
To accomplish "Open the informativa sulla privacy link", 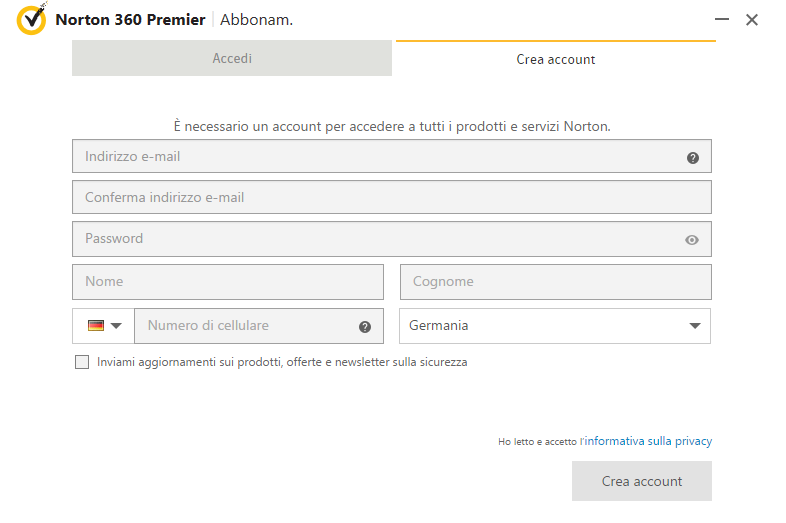I will (x=648, y=441).
